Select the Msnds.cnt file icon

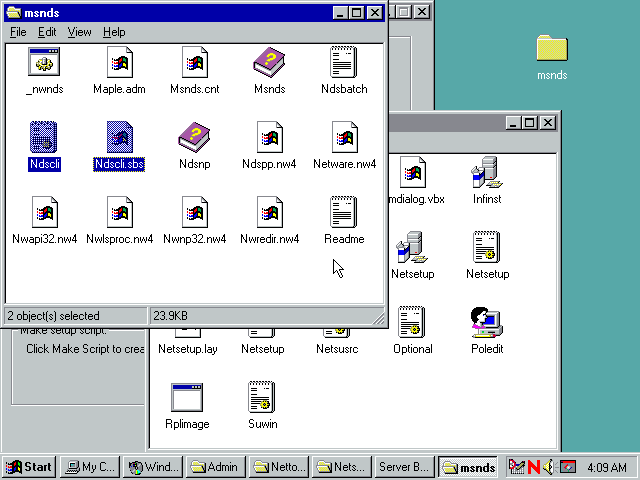195,62
